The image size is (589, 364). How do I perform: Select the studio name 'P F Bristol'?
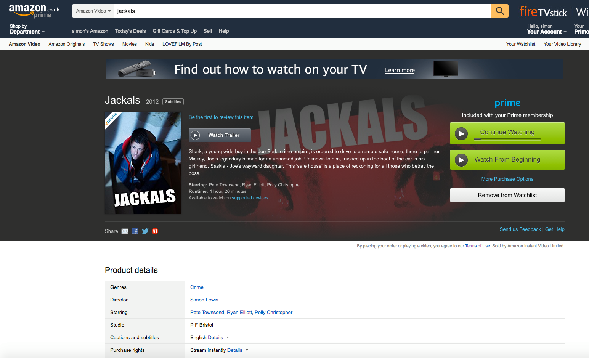tap(202, 325)
